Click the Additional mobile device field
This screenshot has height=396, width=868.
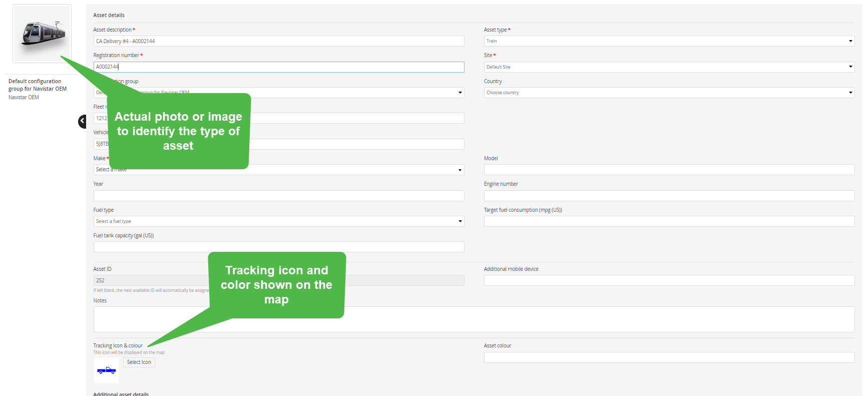[x=669, y=280]
